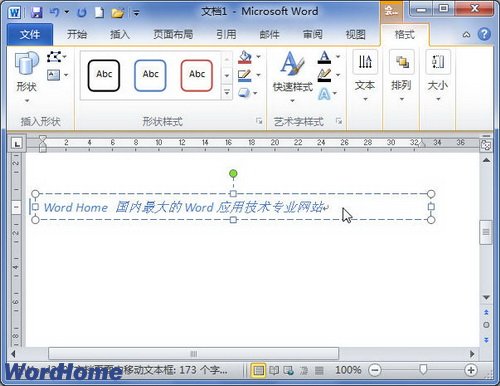Viewport: 500px width, 386px height.
Task: Click inside the Word Home text box text
Action: (x=185, y=207)
